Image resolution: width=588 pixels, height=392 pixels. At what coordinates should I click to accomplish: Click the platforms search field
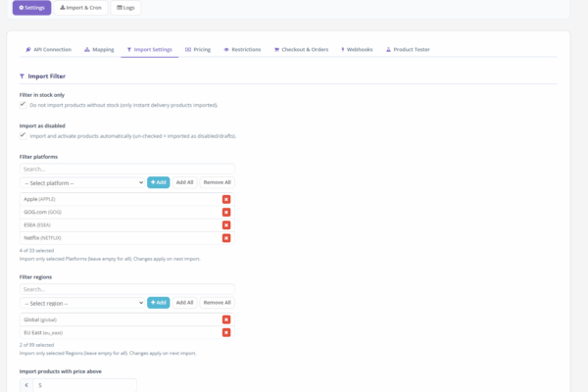coord(126,169)
